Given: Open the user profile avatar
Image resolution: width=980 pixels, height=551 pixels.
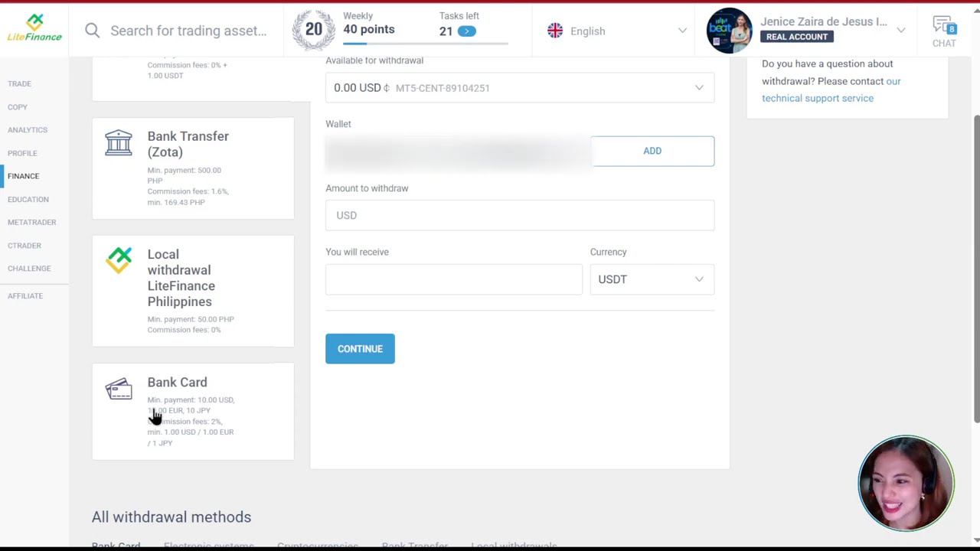Looking at the screenshot, I should pos(729,31).
